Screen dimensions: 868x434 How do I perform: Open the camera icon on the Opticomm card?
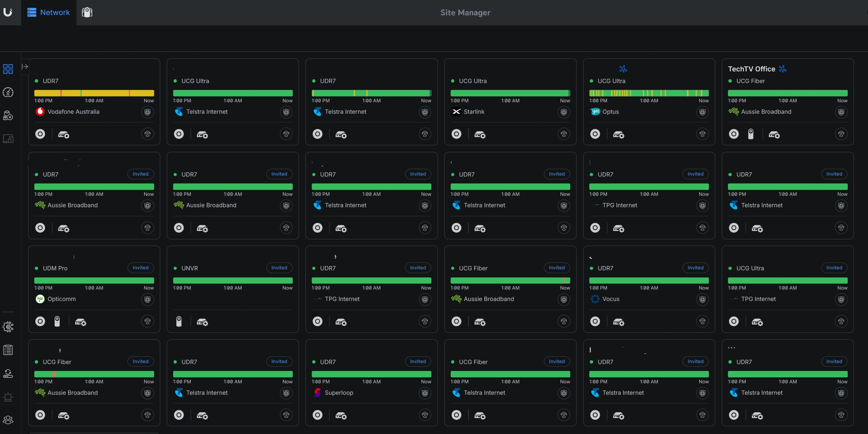click(57, 321)
